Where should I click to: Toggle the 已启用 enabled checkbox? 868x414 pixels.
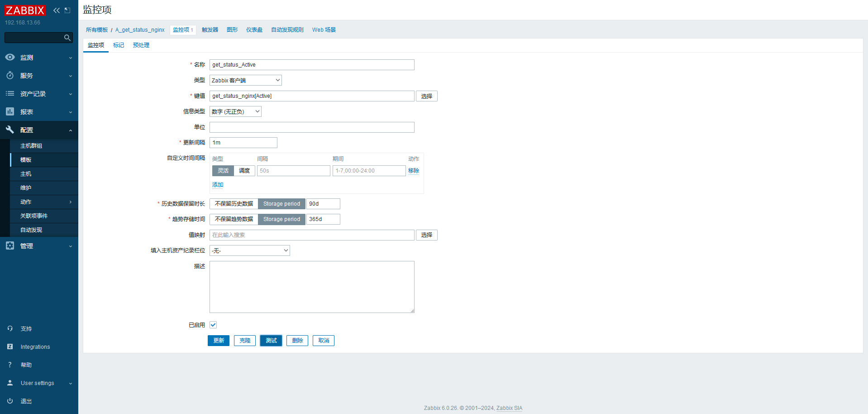(213, 325)
